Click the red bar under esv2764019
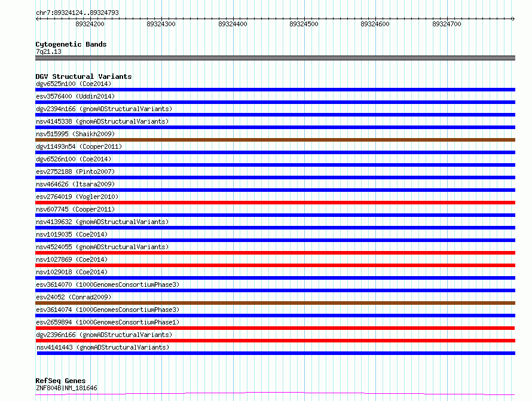The image size is (532, 401). click(x=275, y=203)
